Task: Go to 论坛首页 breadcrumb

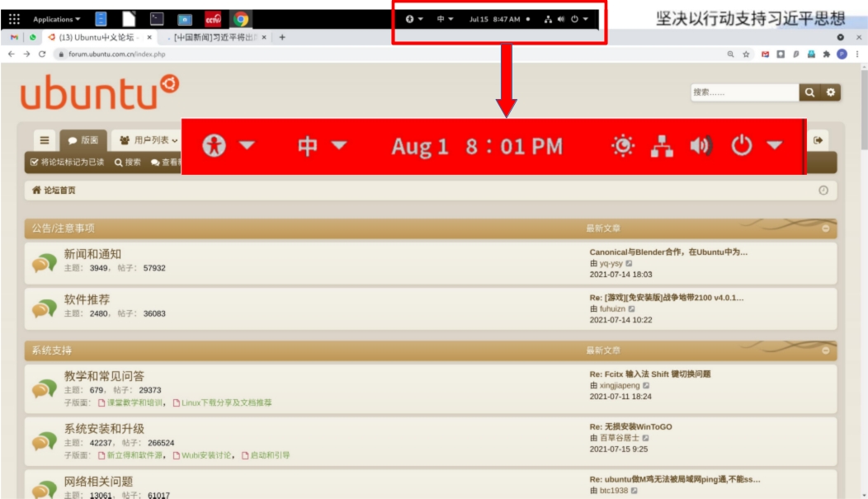Action: (x=54, y=191)
